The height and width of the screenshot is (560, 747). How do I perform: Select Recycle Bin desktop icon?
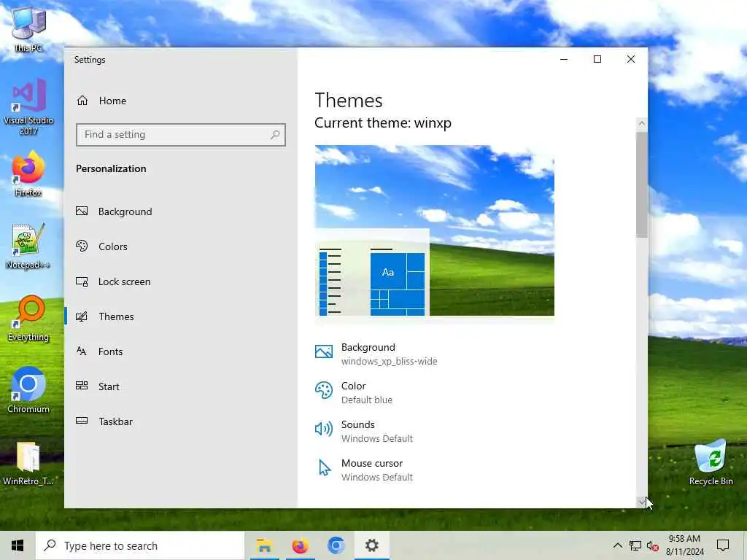(x=711, y=462)
